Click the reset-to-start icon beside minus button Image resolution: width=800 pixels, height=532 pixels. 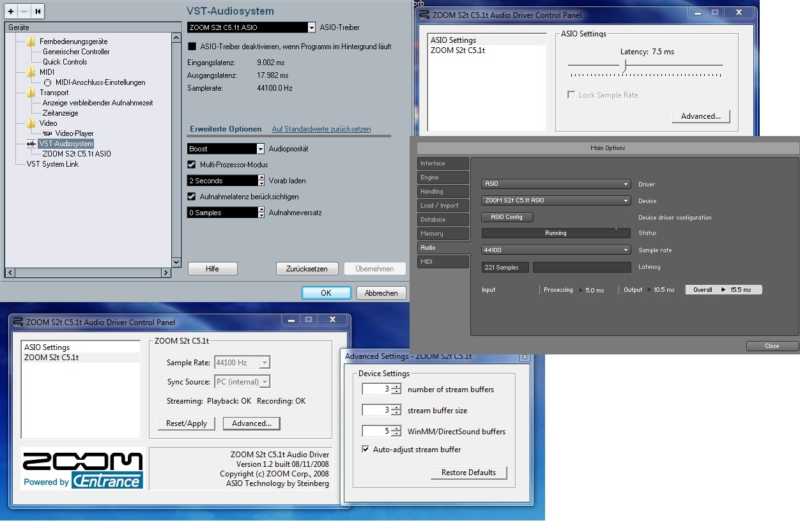38,11
